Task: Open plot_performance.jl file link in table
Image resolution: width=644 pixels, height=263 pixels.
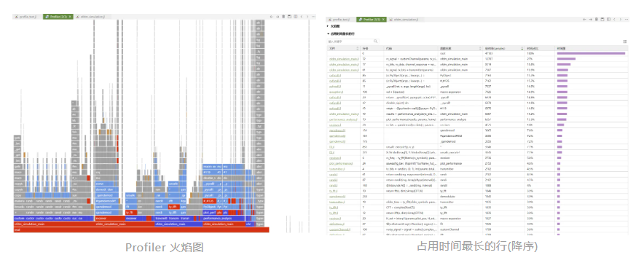Action: [341, 163]
